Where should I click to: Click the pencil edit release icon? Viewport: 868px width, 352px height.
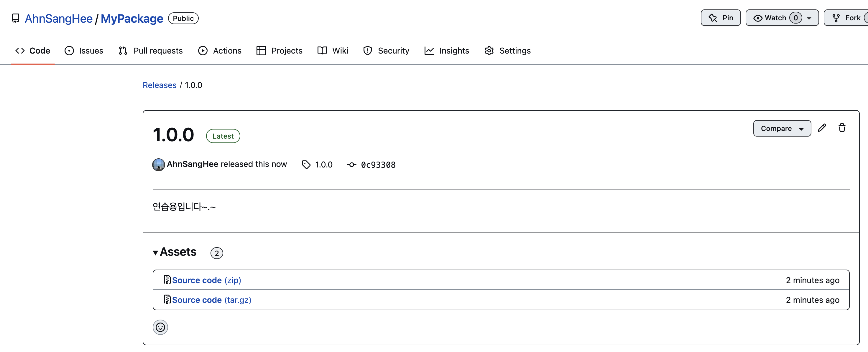[x=822, y=128]
